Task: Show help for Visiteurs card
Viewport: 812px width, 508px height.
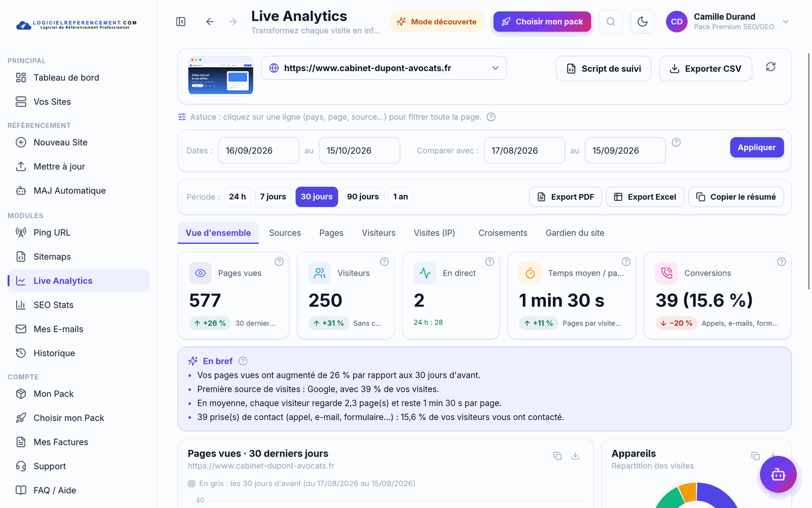Action: [x=385, y=261]
